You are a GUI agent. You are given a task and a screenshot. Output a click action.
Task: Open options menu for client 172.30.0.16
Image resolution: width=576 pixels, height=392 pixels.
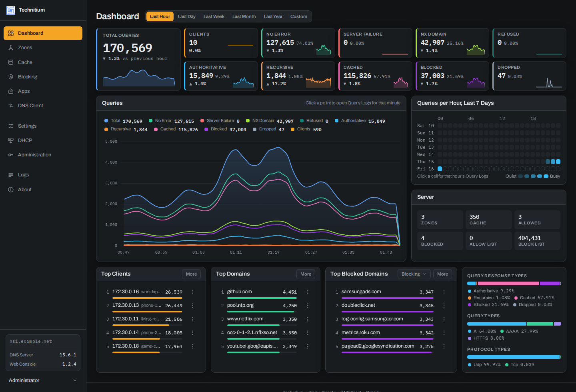click(x=193, y=292)
